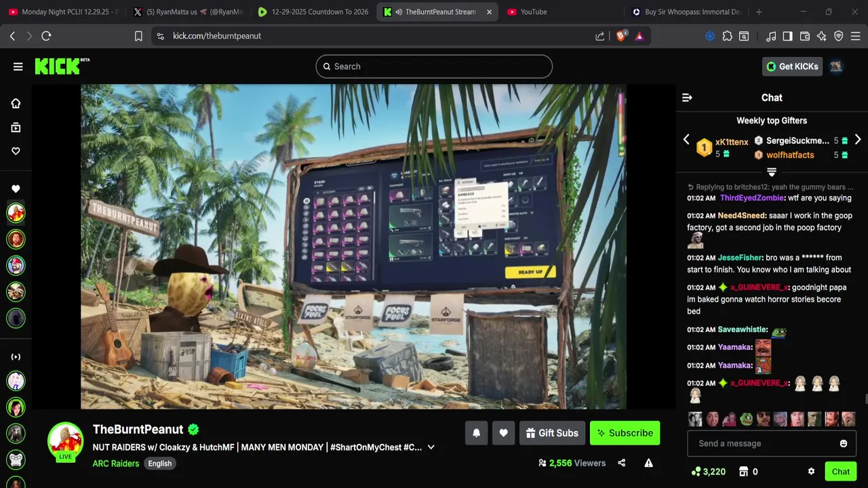This screenshot has width=868, height=488.
Task: Open Brave Rewards triangle icon
Action: [639, 36]
